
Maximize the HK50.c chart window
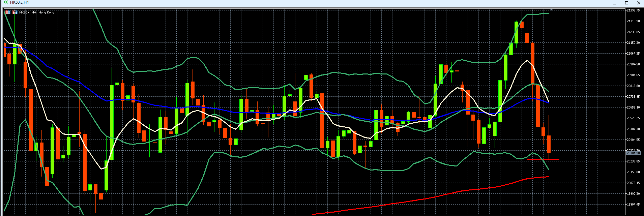627,3
